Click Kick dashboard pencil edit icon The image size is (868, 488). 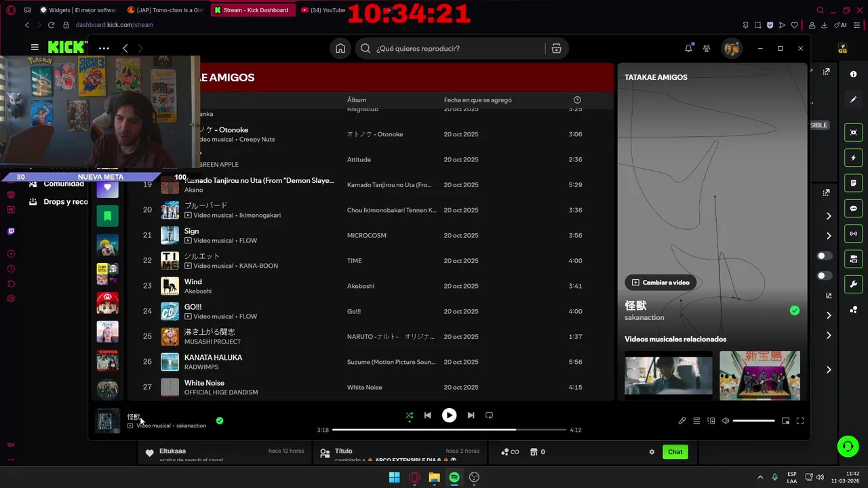pyautogui.click(x=853, y=100)
